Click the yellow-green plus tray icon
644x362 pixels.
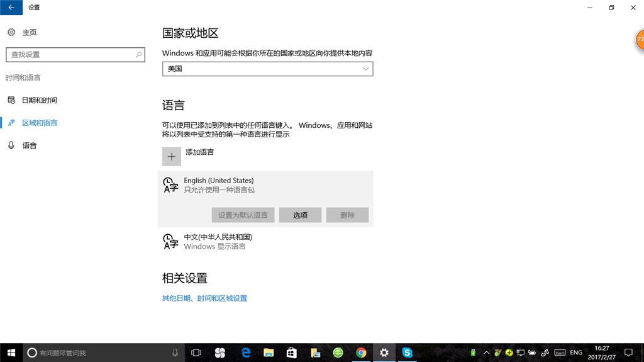(509, 353)
